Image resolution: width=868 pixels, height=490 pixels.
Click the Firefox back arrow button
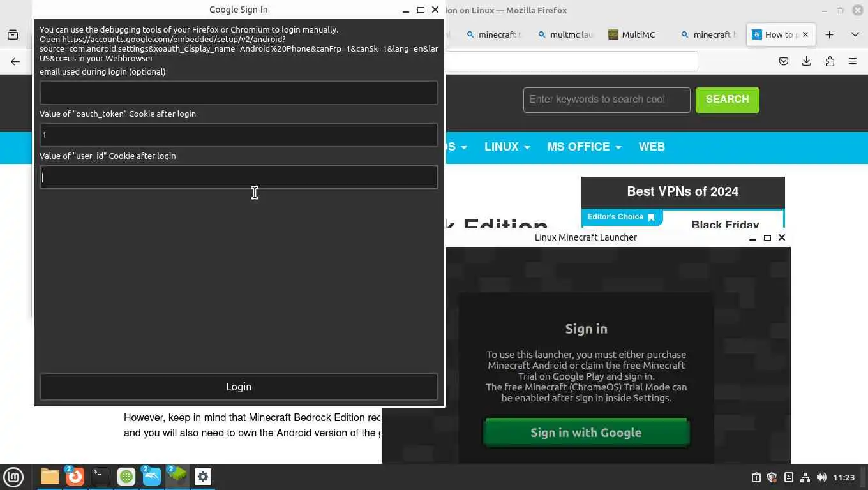coord(15,61)
